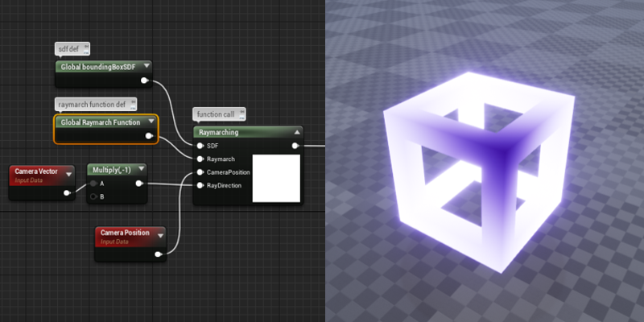The height and width of the screenshot is (322, 644).
Task: Click the Camera Vector output pin
Action: click(67, 192)
